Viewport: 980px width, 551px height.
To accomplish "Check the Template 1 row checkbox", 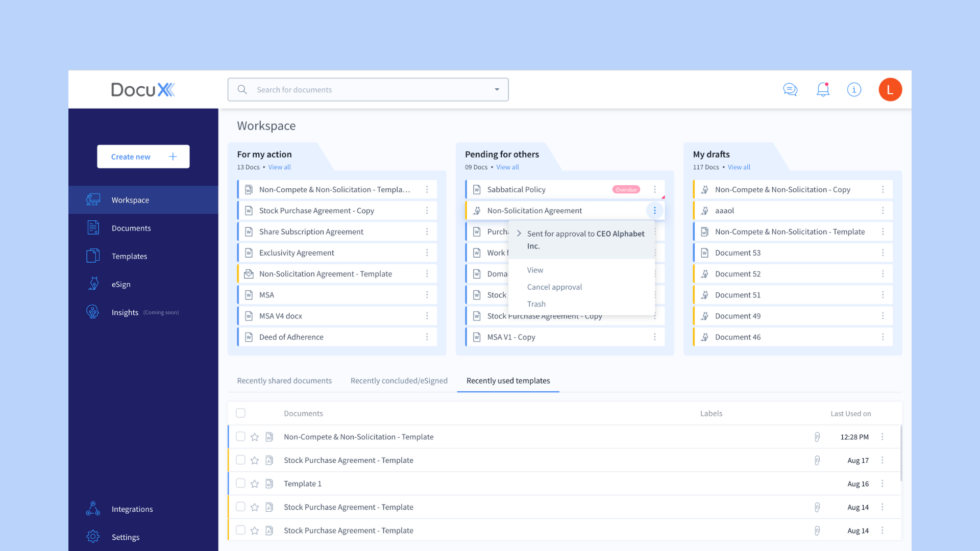I will pyautogui.click(x=240, y=483).
